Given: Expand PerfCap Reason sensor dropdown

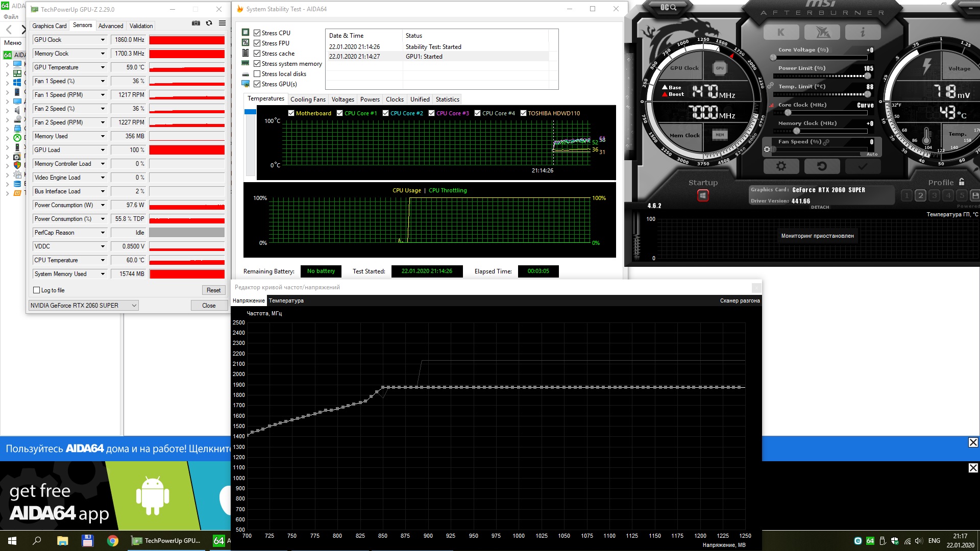Looking at the screenshot, I should coord(103,233).
